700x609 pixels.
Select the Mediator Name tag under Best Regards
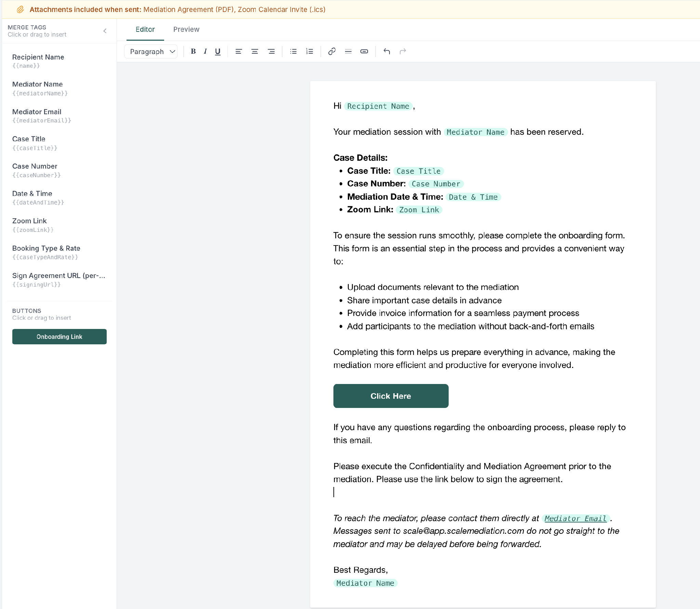point(365,583)
